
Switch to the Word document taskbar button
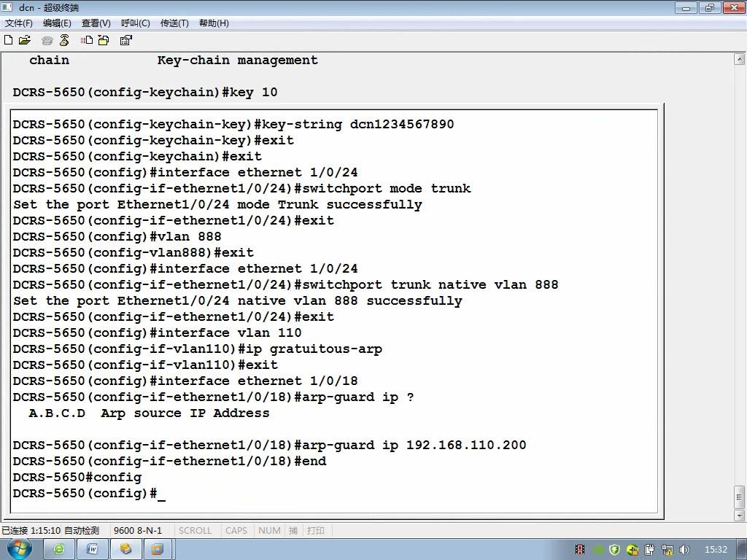pos(92,550)
